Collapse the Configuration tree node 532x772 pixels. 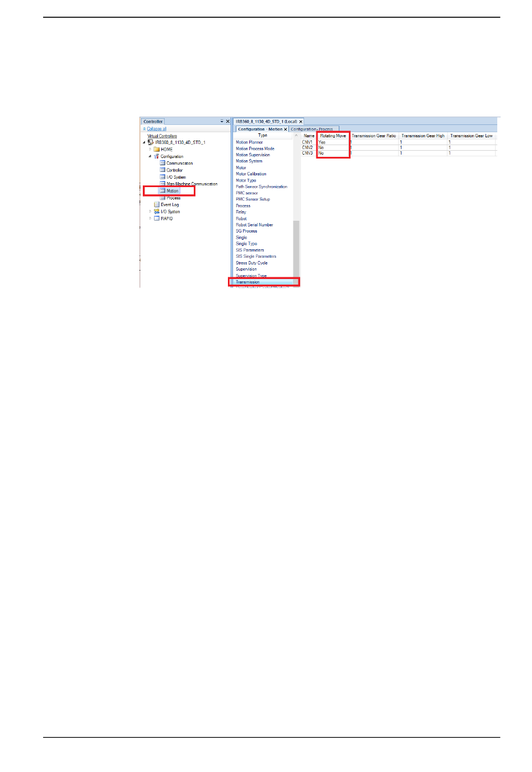coord(150,156)
